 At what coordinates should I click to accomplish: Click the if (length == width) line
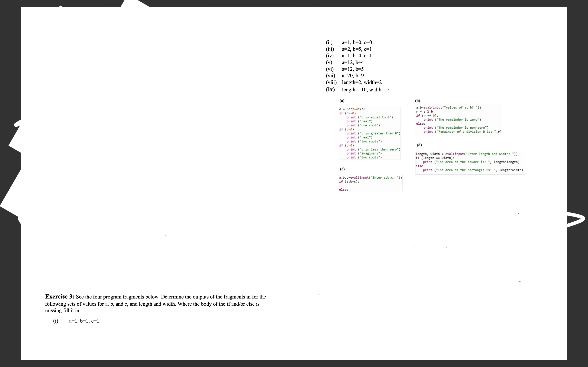coord(434,158)
